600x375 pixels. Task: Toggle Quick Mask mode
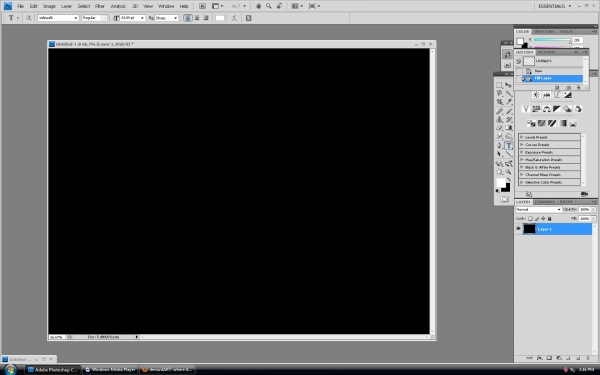[x=504, y=199]
